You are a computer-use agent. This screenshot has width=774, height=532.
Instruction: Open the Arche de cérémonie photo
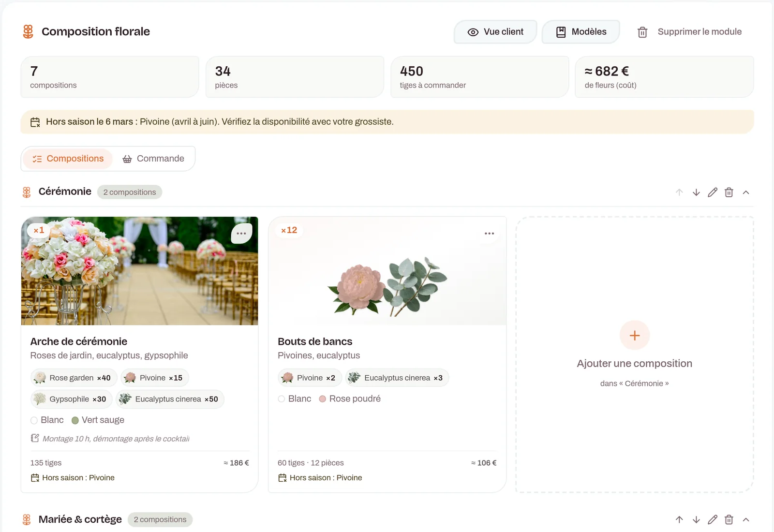(140, 271)
